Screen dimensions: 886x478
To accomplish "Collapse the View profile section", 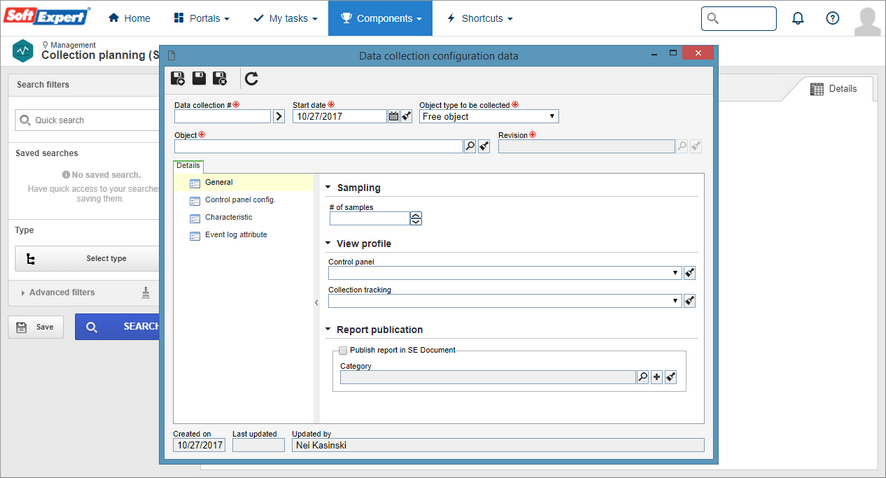I will [328, 243].
